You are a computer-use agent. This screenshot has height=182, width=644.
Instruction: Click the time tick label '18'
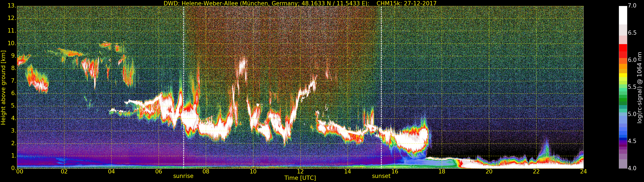pyautogui.click(x=442, y=172)
